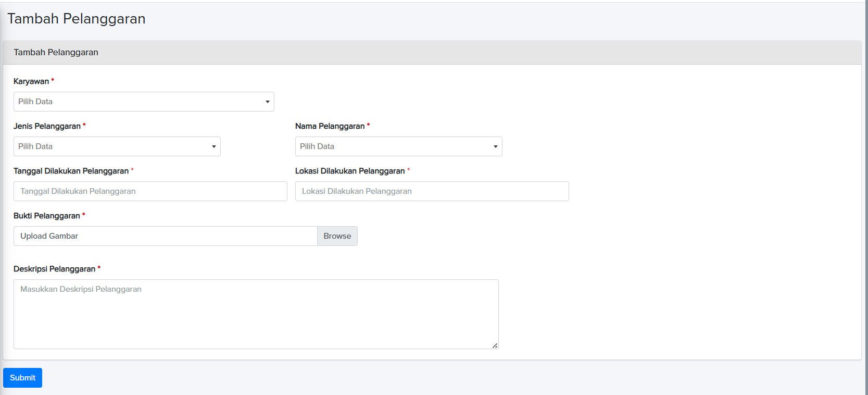Click the Nama Pelanggaran label
The width and height of the screenshot is (868, 395).
(330, 126)
